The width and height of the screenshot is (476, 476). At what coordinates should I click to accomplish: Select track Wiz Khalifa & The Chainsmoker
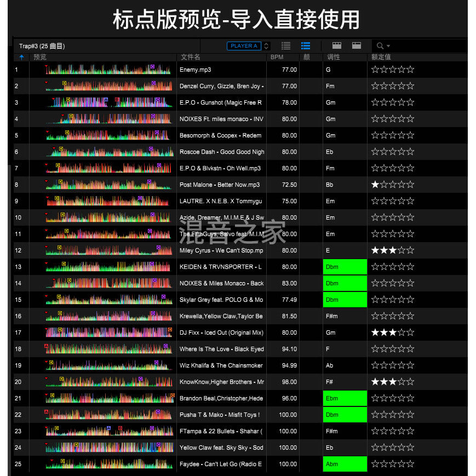click(x=221, y=365)
